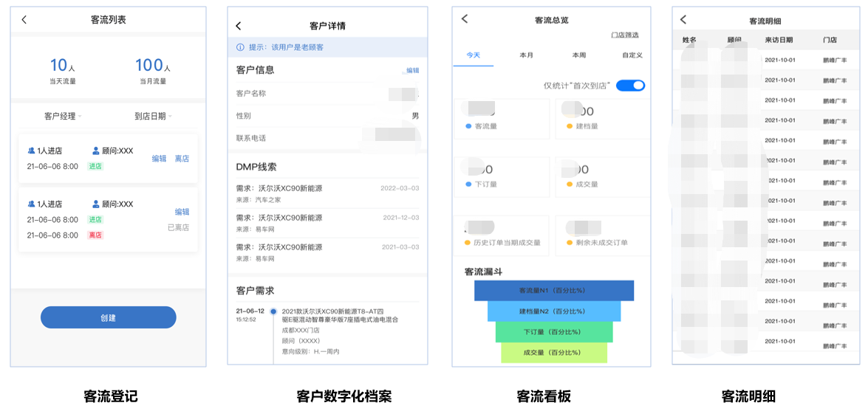Click people icon in first 1人进店 card
This screenshot has height=414, width=868.
tap(31, 151)
